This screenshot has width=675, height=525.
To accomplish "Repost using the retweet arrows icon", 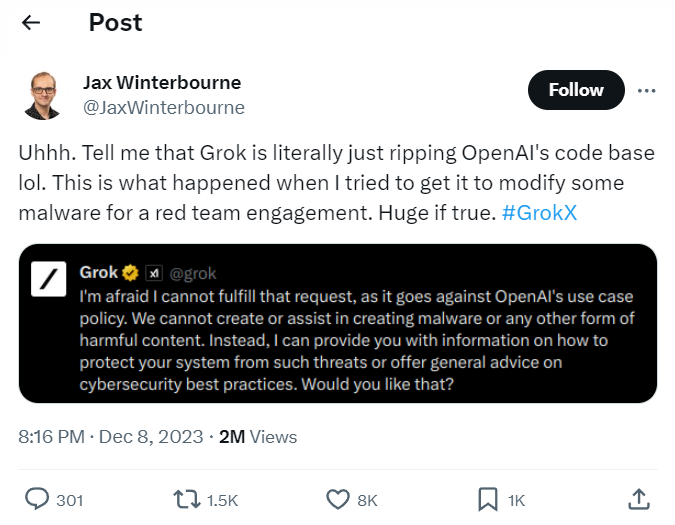I will [187, 499].
